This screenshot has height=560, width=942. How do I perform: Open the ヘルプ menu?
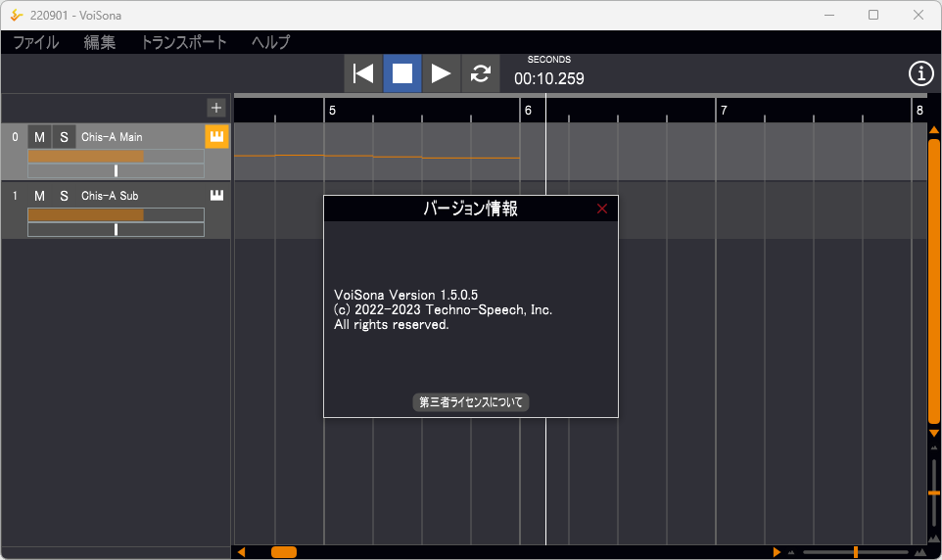(270, 42)
